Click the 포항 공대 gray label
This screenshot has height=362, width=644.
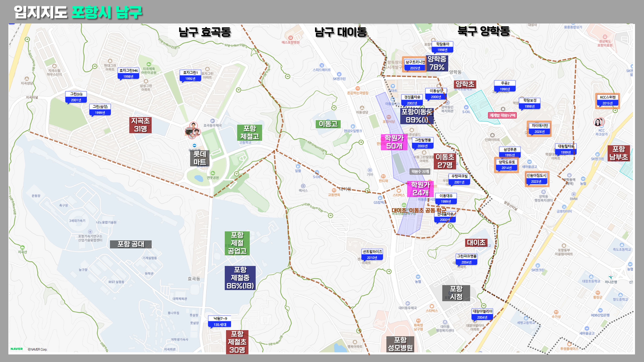pyautogui.click(x=131, y=244)
